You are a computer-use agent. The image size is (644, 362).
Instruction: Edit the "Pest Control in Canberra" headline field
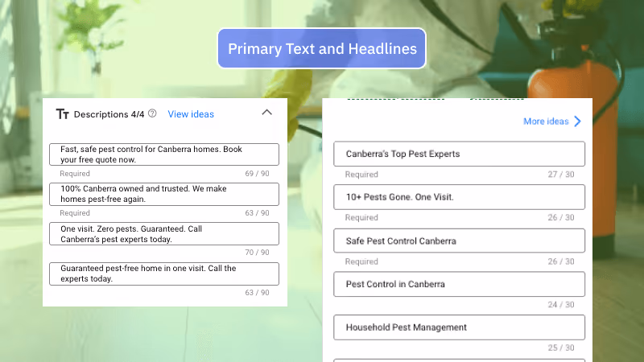[x=459, y=284]
